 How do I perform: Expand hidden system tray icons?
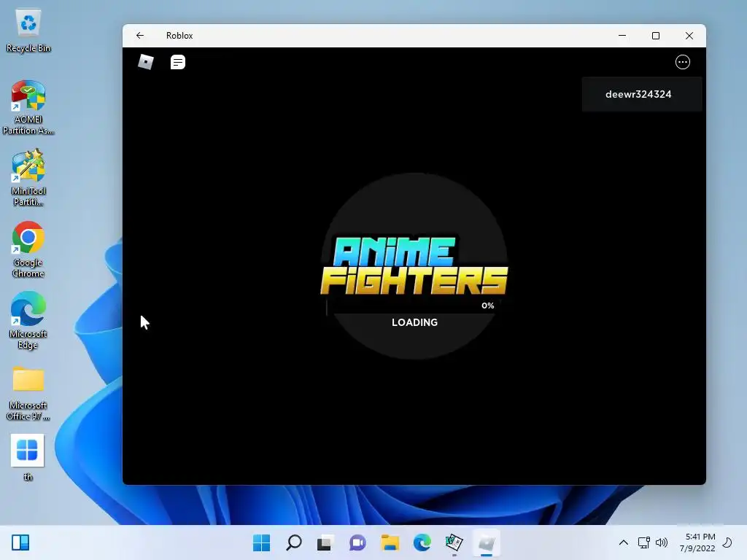coord(623,542)
